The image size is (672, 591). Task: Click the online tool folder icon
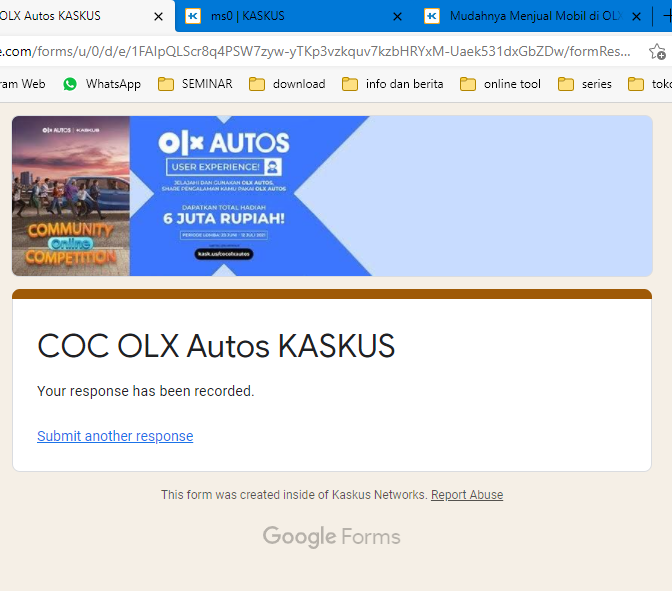468,84
